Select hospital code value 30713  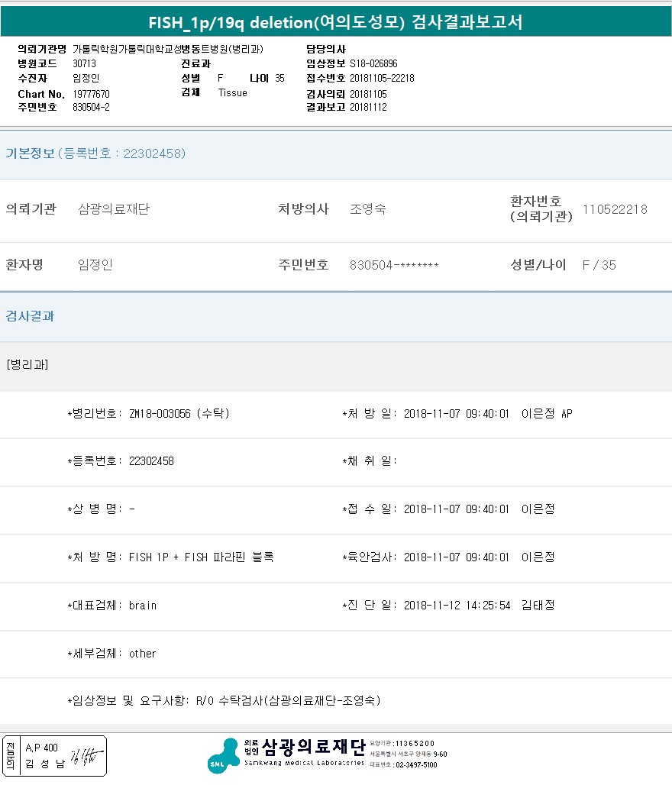(84, 63)
